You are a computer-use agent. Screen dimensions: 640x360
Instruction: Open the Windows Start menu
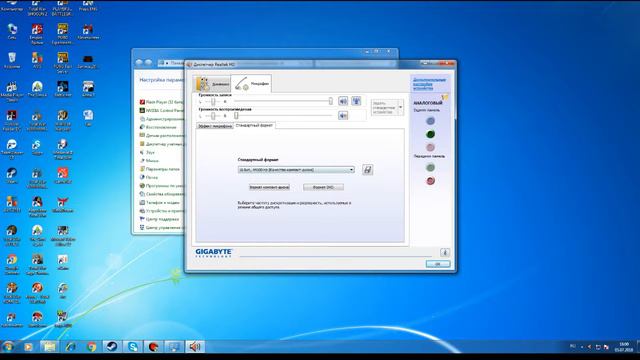click(x=8, y=347)
